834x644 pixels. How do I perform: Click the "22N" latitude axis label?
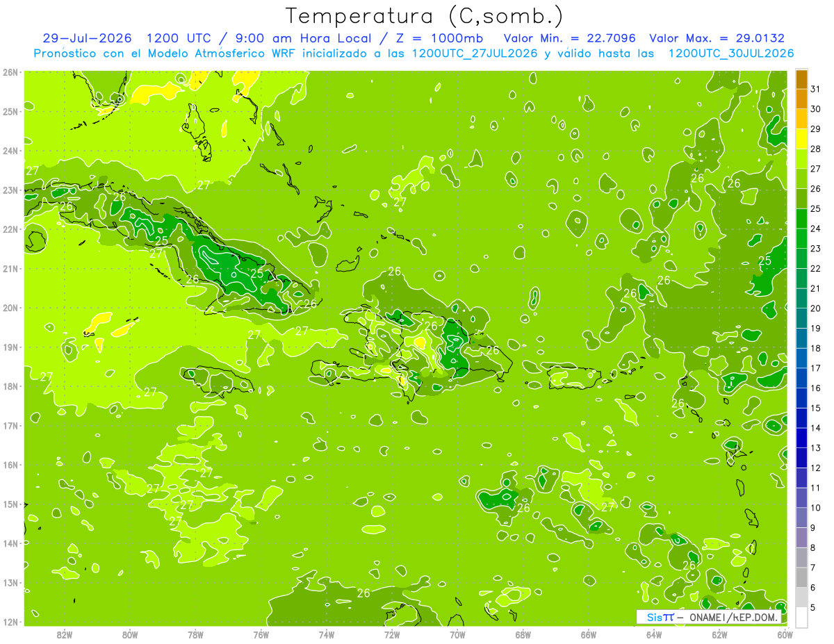click(x=10, y=229)
